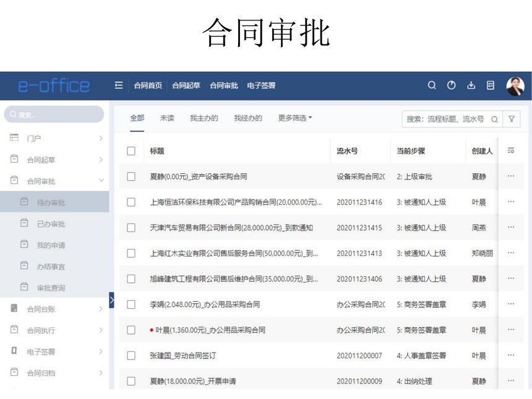Image resolution: width=532 pixels, height=399 pixels.
Task: Check the box for 天津汽车贸易有限公司 row
Action: coord(131,228)
